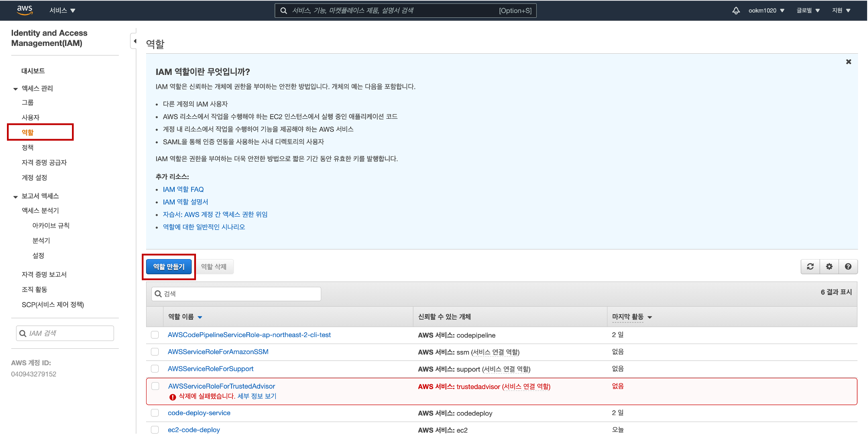Viewport: 868px width, 435px height.
Task: Open AWSCodePipelineServiceRole-ap-northeast-2-cli-test role
Action: coord(249,335)
